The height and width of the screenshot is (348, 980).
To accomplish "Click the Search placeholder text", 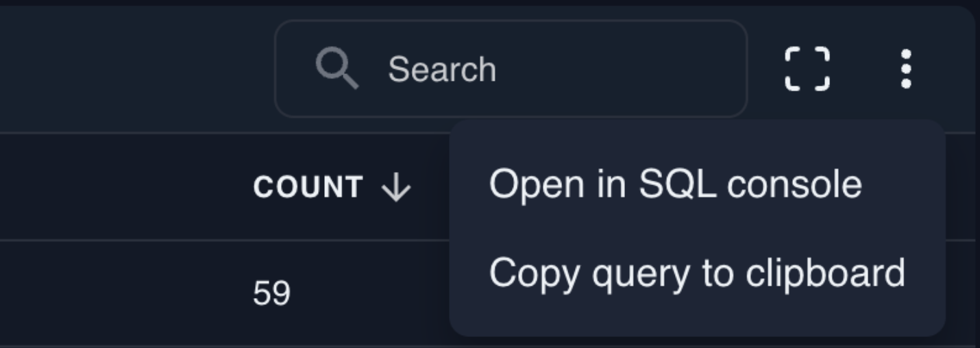I will pos(442,69).
